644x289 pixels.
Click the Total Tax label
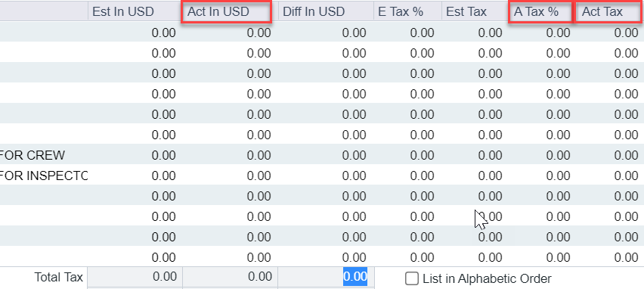(59, 277)
